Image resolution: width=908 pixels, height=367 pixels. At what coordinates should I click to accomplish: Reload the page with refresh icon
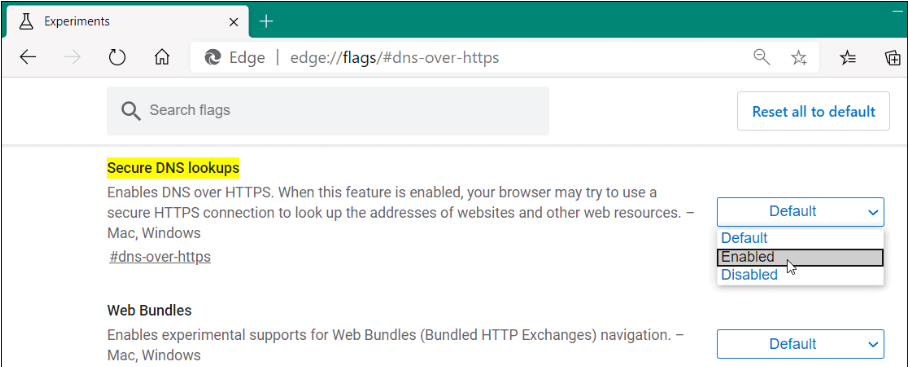coord(118,57)
